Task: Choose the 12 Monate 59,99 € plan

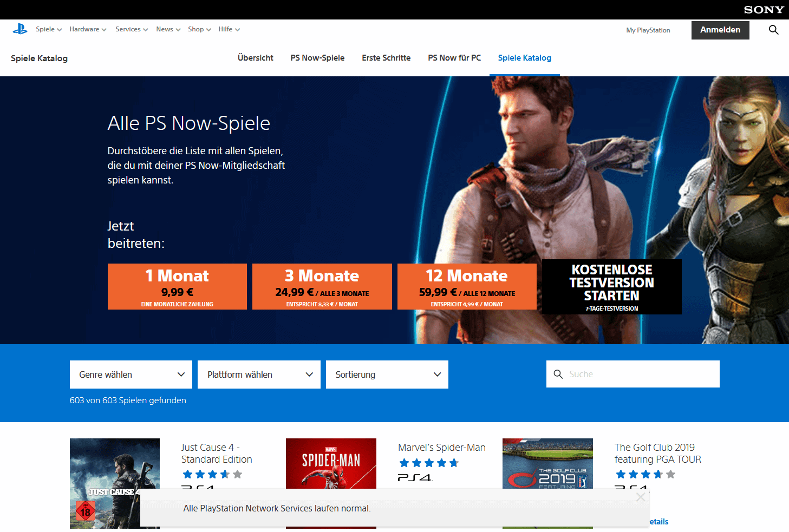Action: pos(467,287)
